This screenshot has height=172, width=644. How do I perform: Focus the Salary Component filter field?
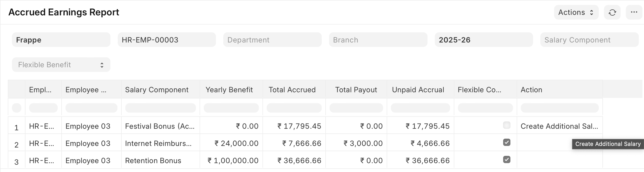(x=589, y=40)
